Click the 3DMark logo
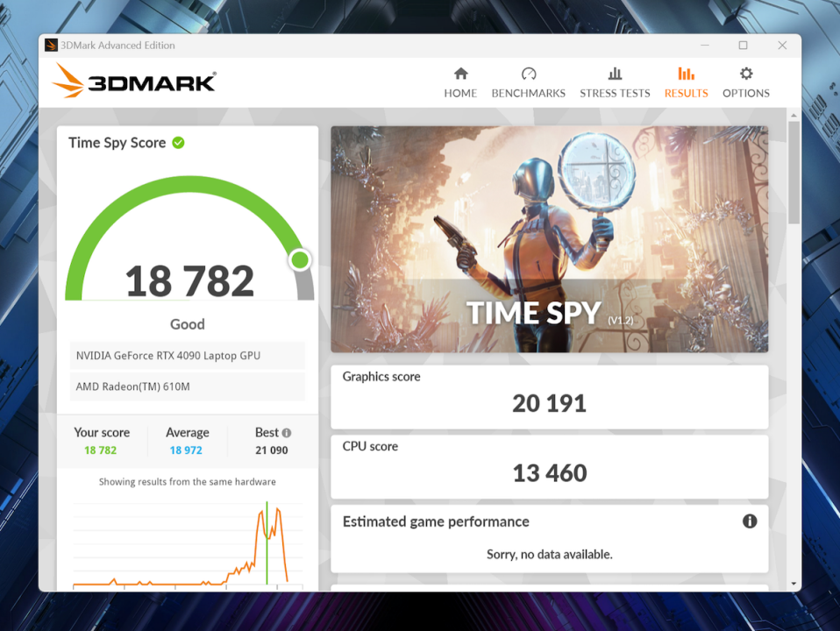Screen dimensions: 840x631 click(x=134, y=81)
